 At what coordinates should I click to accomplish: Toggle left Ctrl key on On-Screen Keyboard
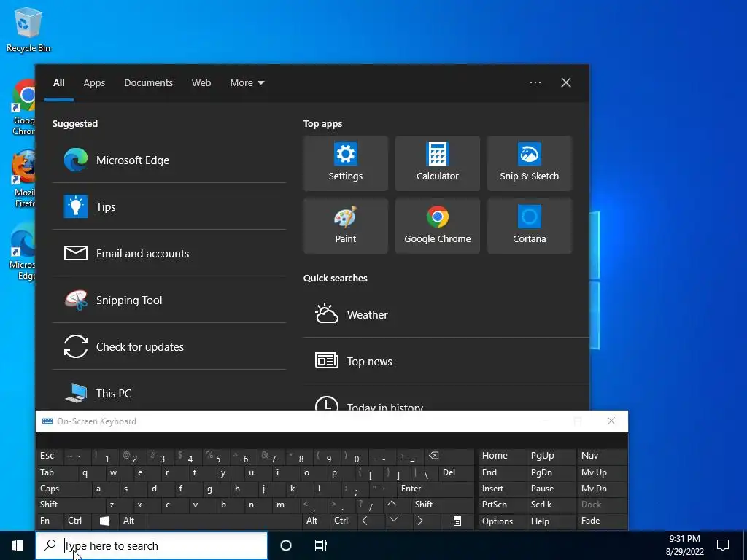pyautogui.click(x=77, y=521)
